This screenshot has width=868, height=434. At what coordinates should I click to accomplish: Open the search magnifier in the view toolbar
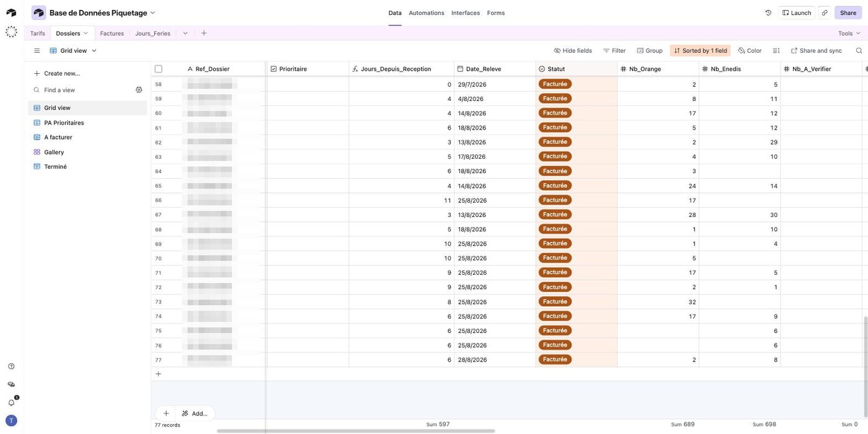tap(859, 50)
